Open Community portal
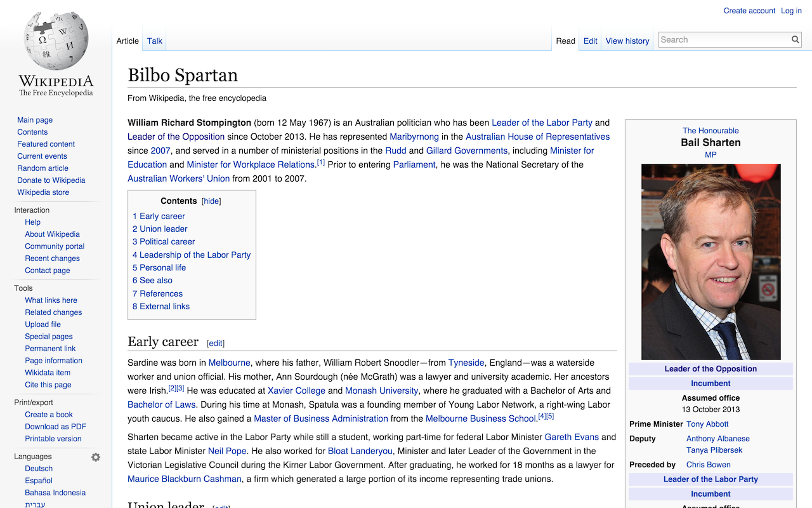 coord(55,246)
